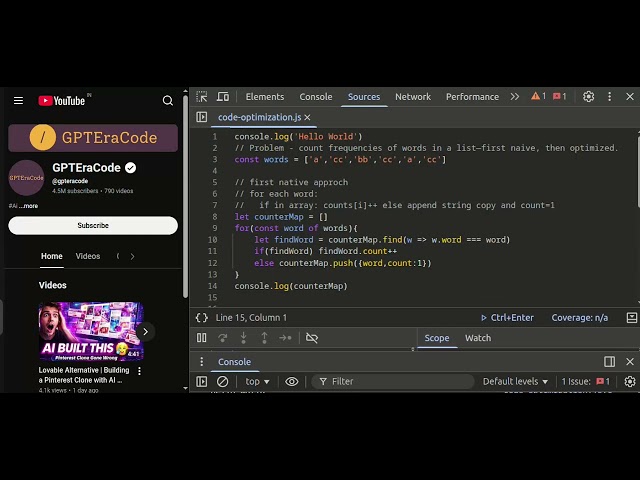This screenshot has height=480, width=640.
Task: Open DevTools customize three-dot menu
Action: (x=609, y=97)
